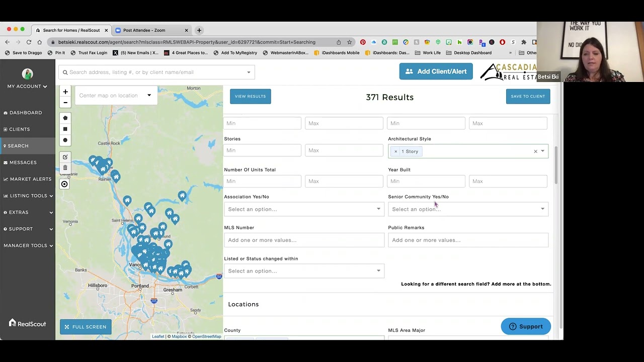Screen dimensions: 644x362
Task: Open Desktop Dashboard bookmark
Action: (468, 53)
